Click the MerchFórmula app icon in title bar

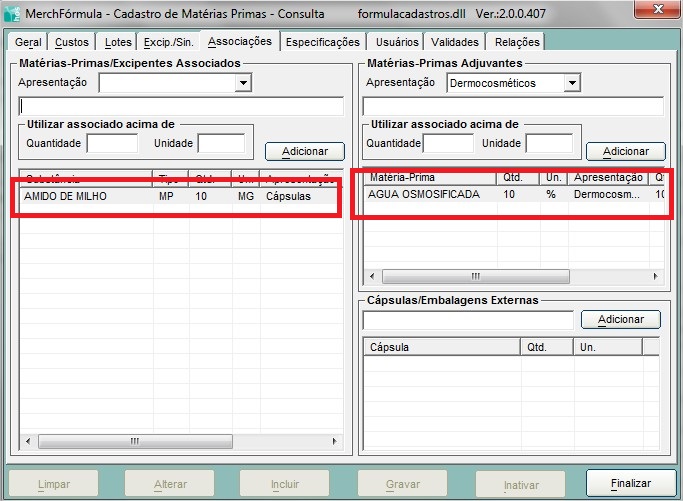coord(12,13)
